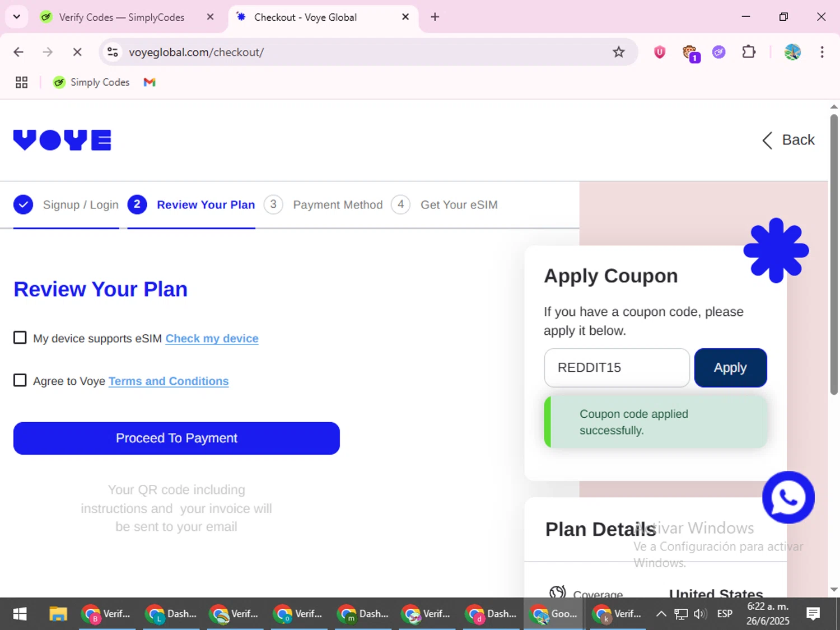Viewport: 840px width, 630px height.
Task: Open the Windows Start menu
Action: click(x=20, y=614)
